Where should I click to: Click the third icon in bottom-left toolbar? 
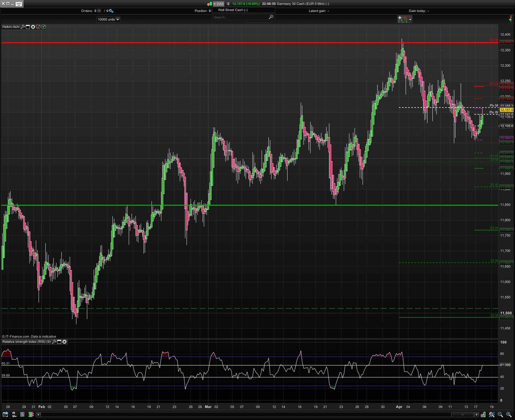[x=23, y=414]
